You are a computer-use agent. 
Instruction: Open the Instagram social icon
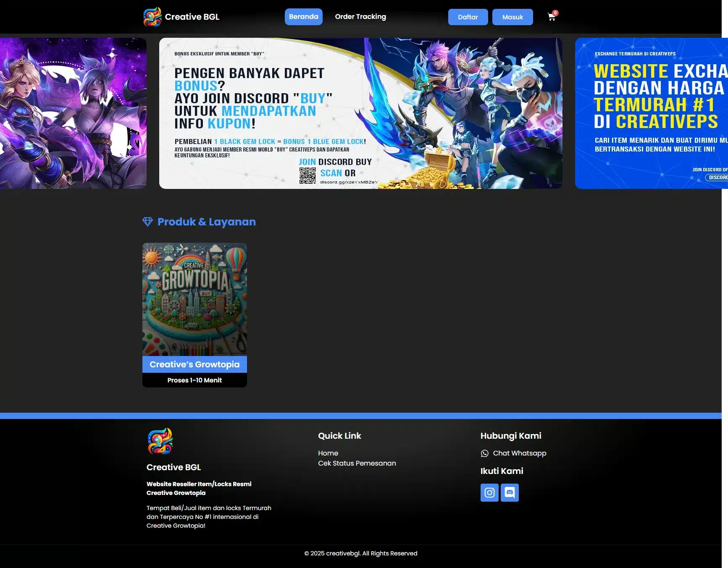489,492
